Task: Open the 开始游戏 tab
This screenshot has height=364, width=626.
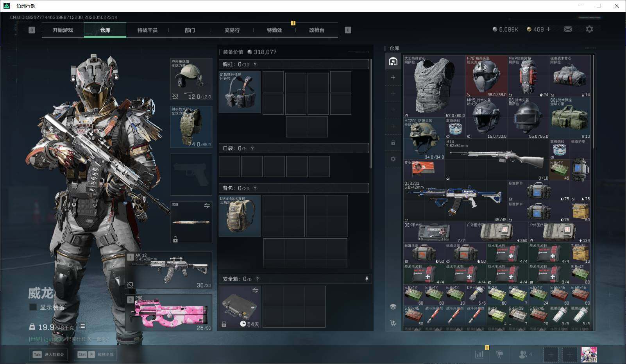Action: 63,30
